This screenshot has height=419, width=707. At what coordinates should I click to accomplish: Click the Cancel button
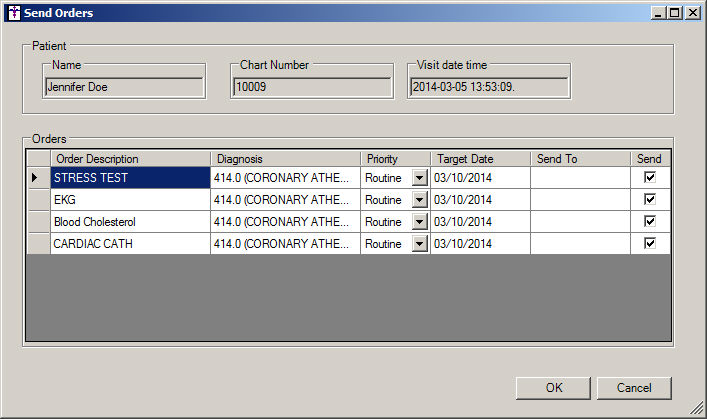coord(634,388)
